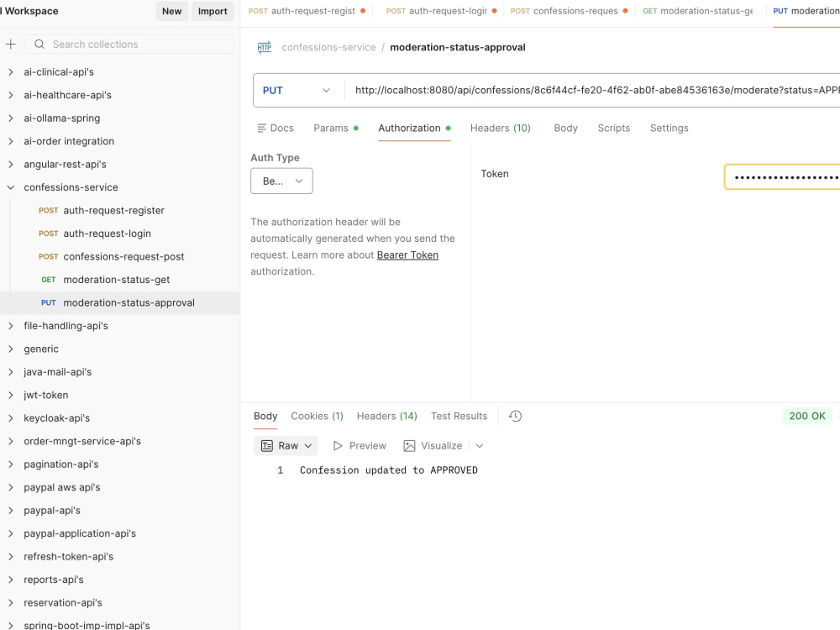The image size is (840, 630).
Task: Click the 200 OK status badge
Action: coord(807,417)
